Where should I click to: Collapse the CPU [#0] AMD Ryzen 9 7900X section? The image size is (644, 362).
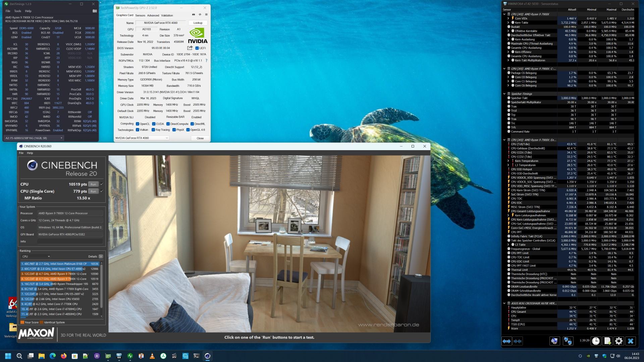coord(504,14)
